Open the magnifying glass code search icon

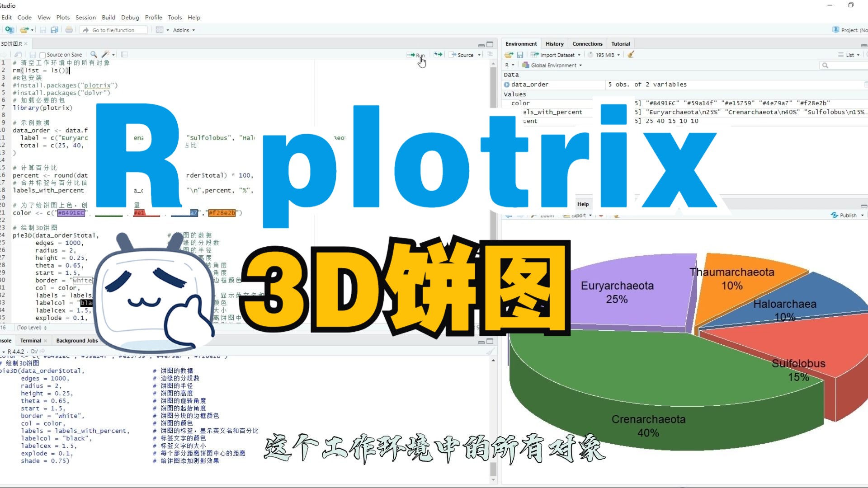click(93, 54)
